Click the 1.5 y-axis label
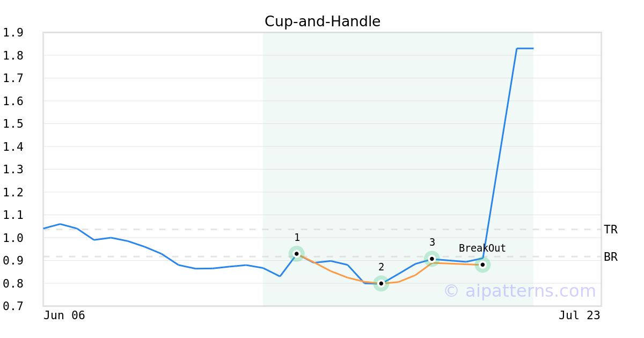The width and height of the screenshot is (644, 338). (13, 124)
